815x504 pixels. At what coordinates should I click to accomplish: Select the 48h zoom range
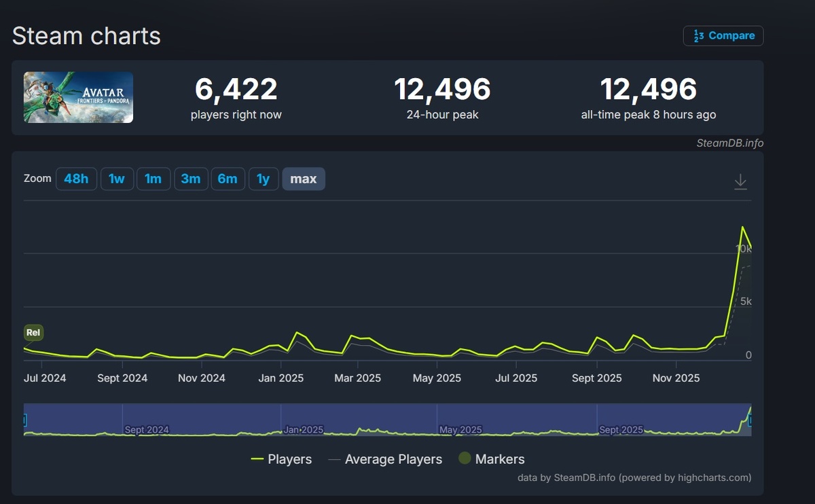point(76,179)
